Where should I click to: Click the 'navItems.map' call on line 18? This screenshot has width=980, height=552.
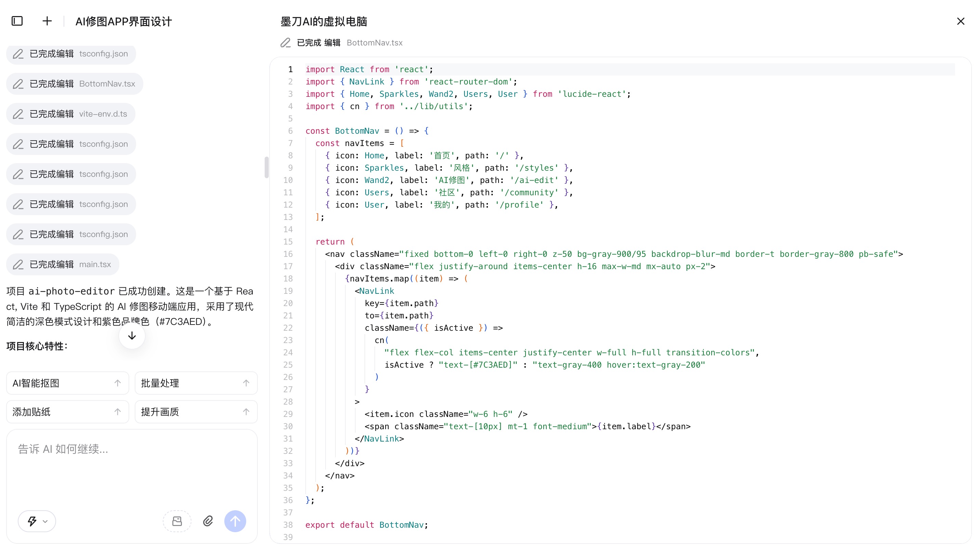[380, 278]
